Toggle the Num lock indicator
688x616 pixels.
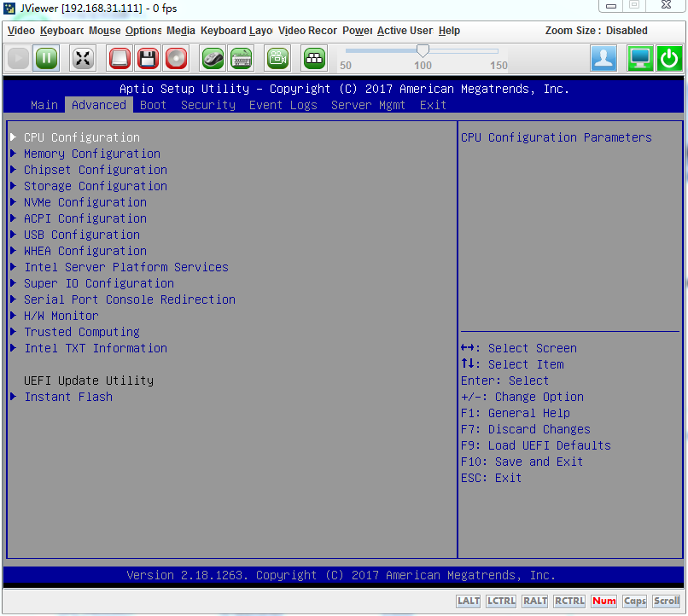[x=603, y=601]
